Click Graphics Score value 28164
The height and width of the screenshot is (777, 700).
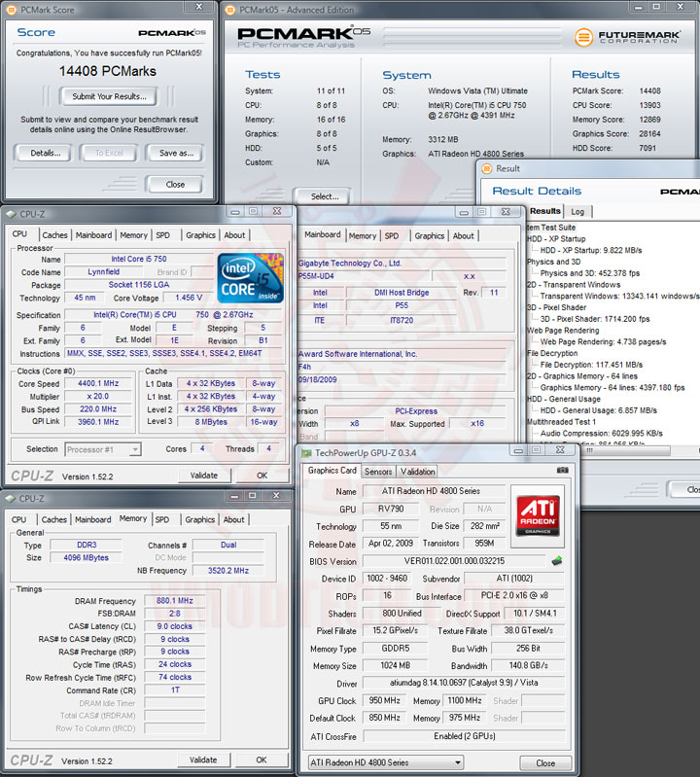[650, 134]
